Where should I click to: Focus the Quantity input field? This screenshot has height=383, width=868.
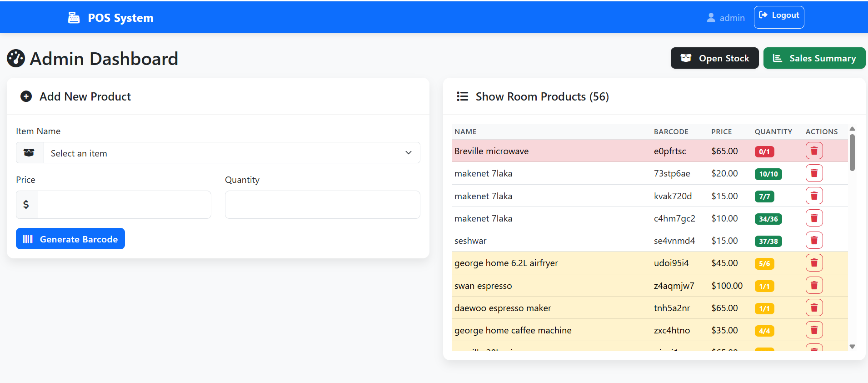(322, 205)
